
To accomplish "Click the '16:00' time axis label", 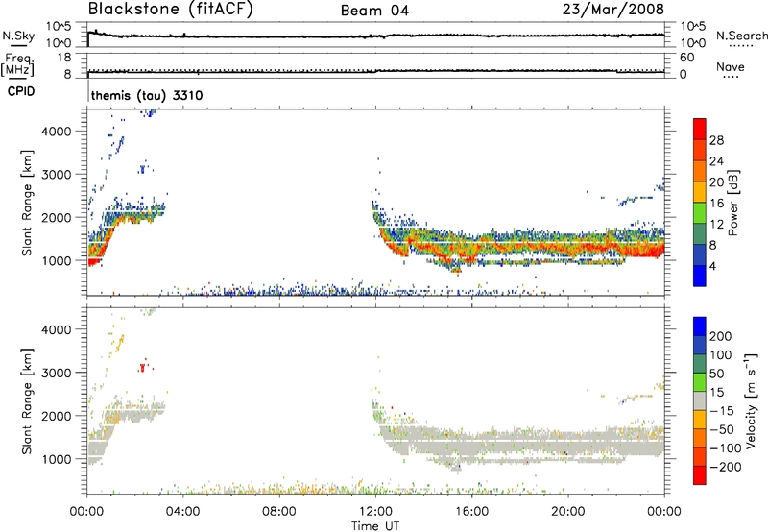I will pyautogui.click(x=471, y=512).
